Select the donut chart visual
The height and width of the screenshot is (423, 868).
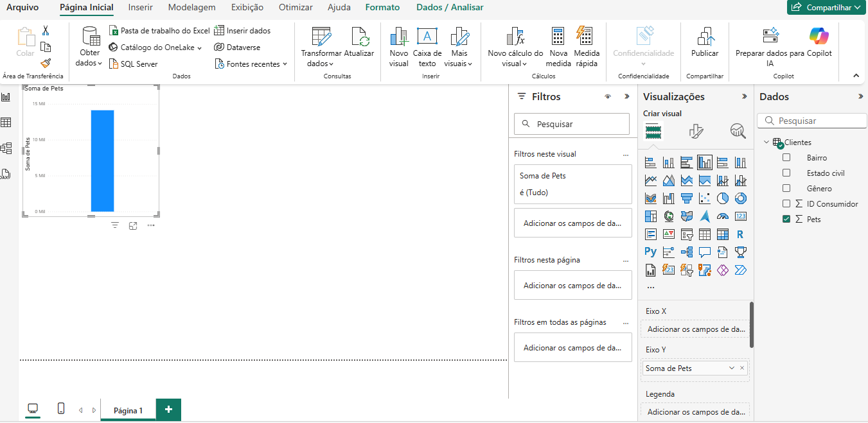click(741, 198)
